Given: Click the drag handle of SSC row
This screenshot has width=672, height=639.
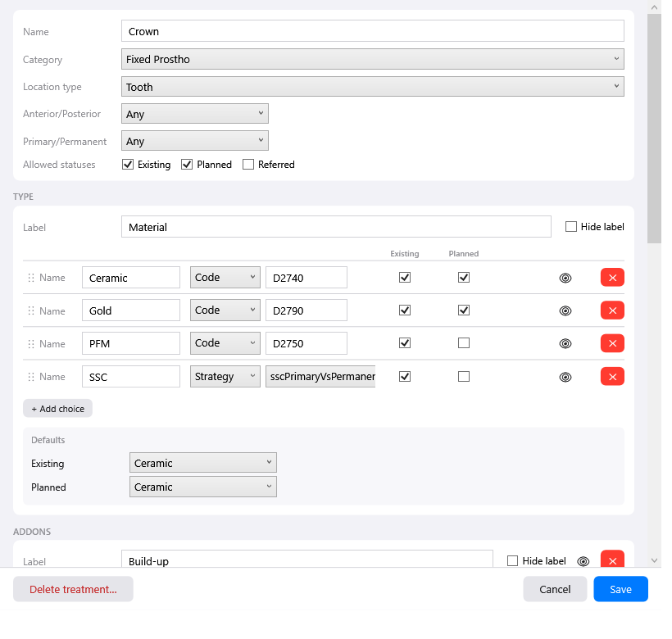Looking at the screenshot, I should pos(31,377).
